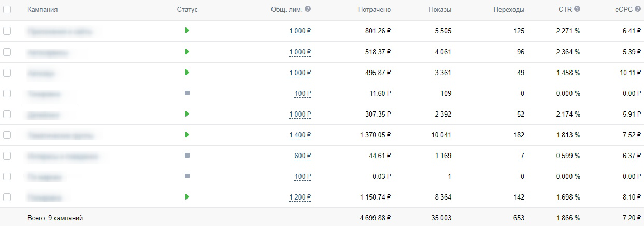The image size is (644, 226).
Task: Tick the checkbox of the last campaign row
Action: click(7, 197)
